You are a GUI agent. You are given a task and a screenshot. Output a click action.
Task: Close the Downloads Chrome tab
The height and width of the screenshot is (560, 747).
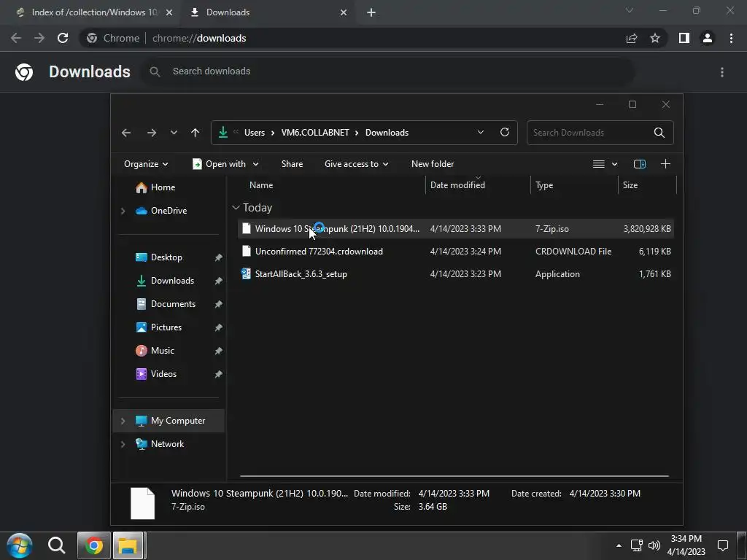point(344,13)
